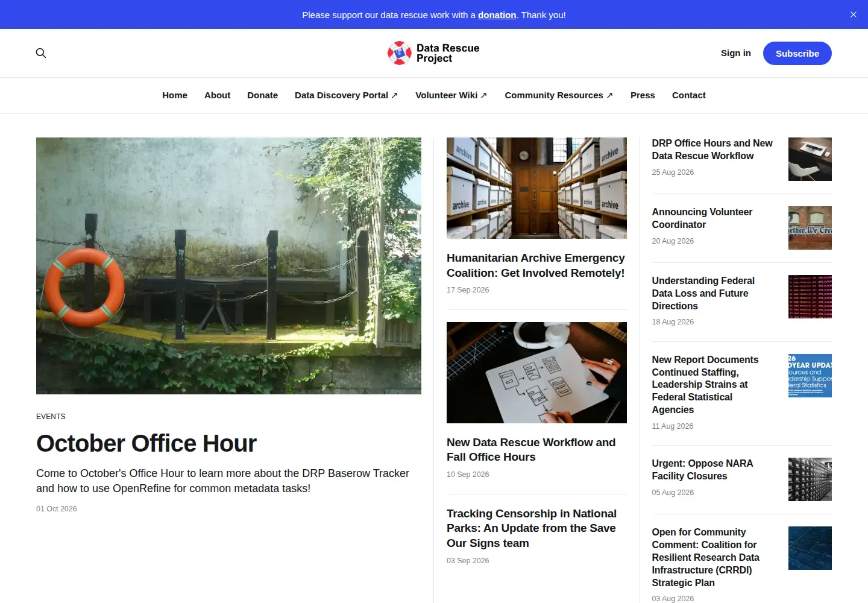The image size is (868, 603).
Task: Click the archive boxes shelf thumbnail
Action: (x=536, y=188)
